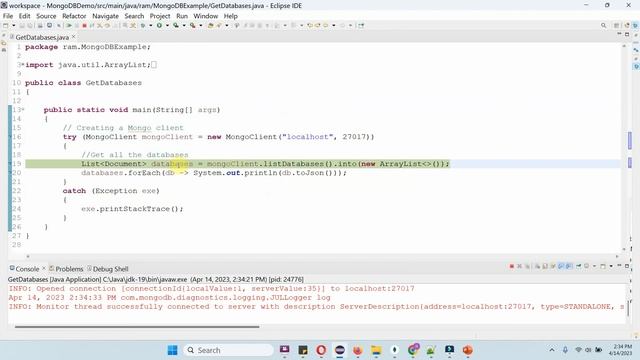Click Remove Launch X icon in Console toolbar
640x360 pixels.
(520, 266)
